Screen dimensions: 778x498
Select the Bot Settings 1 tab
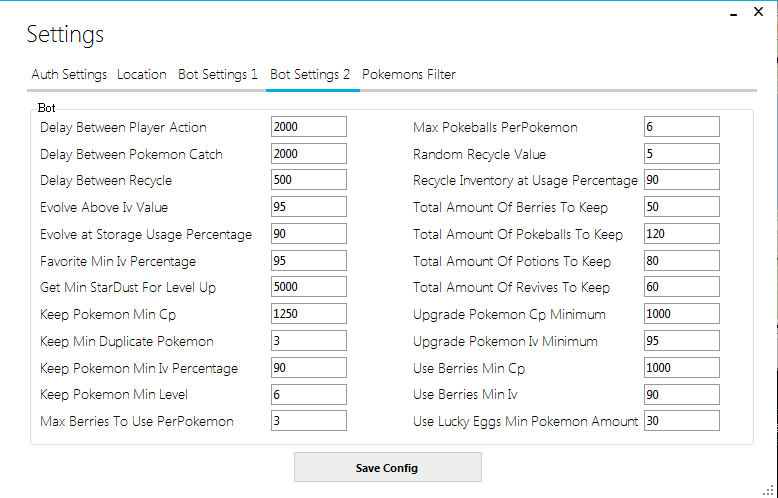click(x=218, y=75)
